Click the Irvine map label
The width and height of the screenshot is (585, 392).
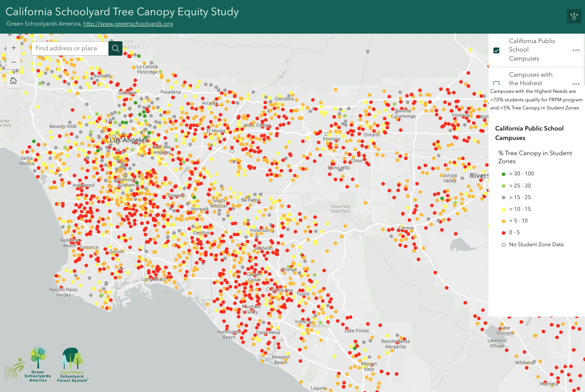[301, 322]
